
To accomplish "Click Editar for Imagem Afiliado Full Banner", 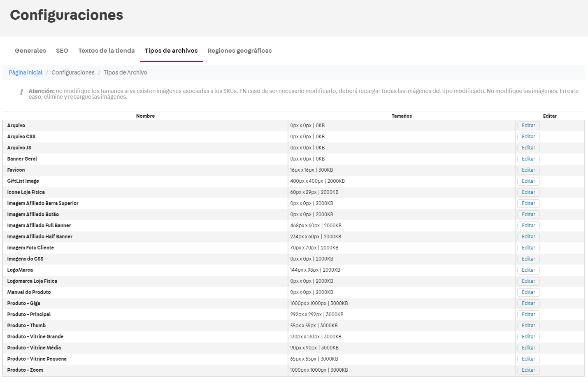I will tap(528, 226).
